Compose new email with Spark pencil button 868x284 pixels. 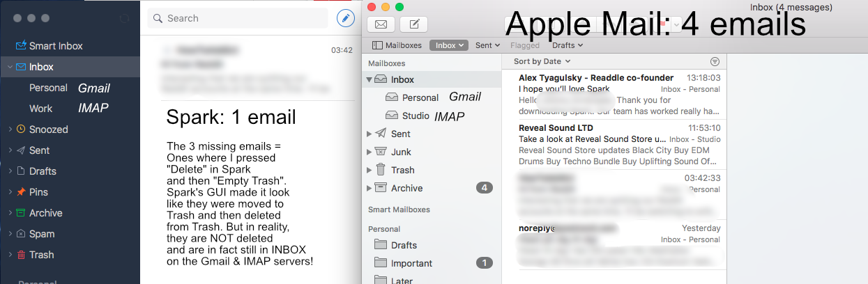(x=345, y=18)
